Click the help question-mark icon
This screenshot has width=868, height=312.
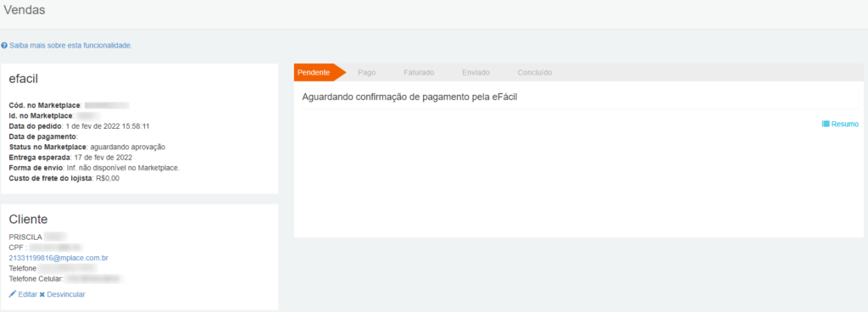(x=4, y=46)
